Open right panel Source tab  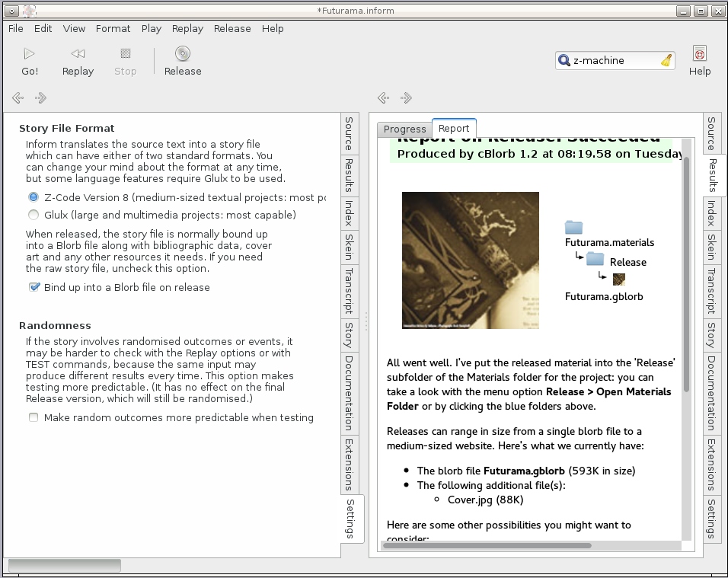tap(711, 134)
